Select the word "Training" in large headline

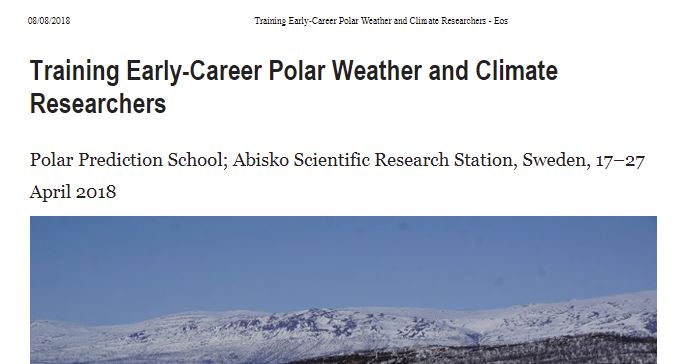click(75, 71)
